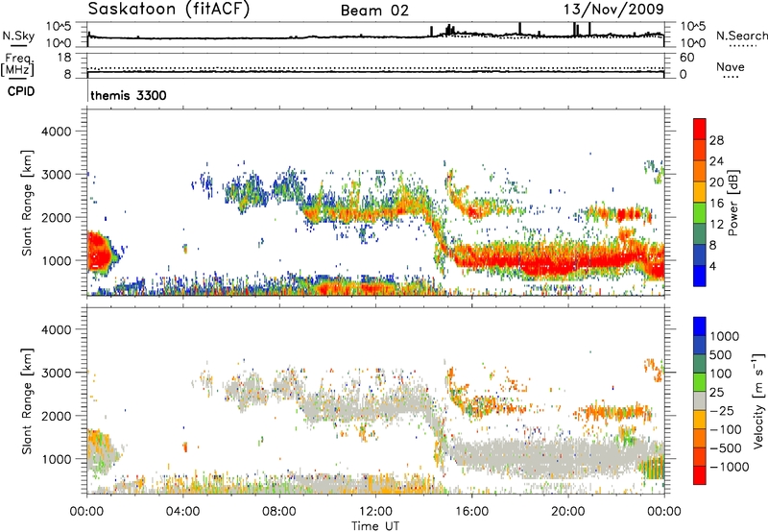Image resolution: width=768 pixels, height=532 pixels.
Task: Click the themis 3300 mode text
Action: point(129,95)
